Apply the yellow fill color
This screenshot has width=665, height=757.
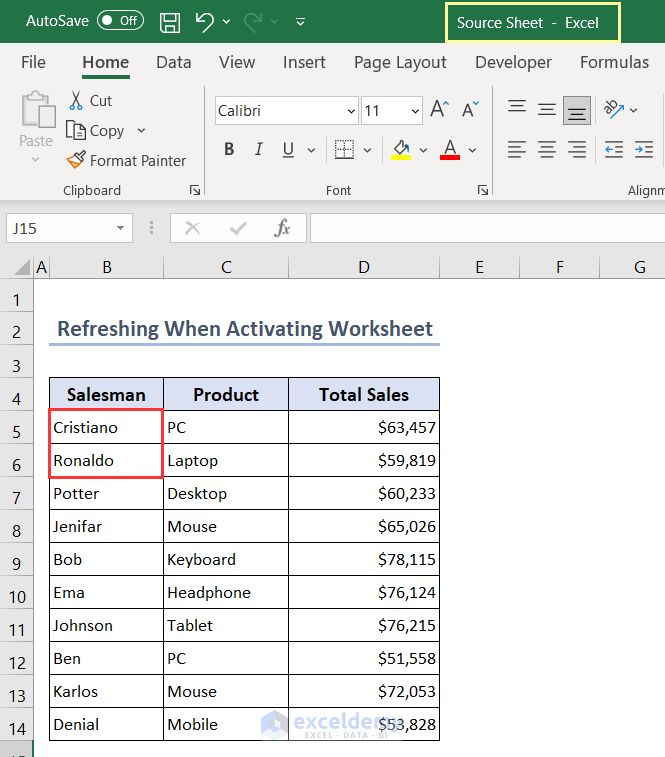click(x=402, y=150)
